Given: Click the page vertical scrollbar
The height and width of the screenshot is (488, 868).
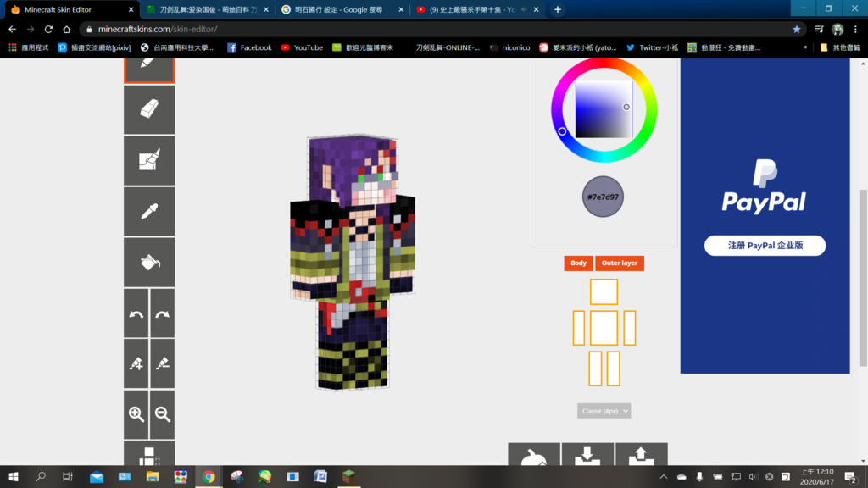Looking at the screenshot, I should click(x=863, y=277).
